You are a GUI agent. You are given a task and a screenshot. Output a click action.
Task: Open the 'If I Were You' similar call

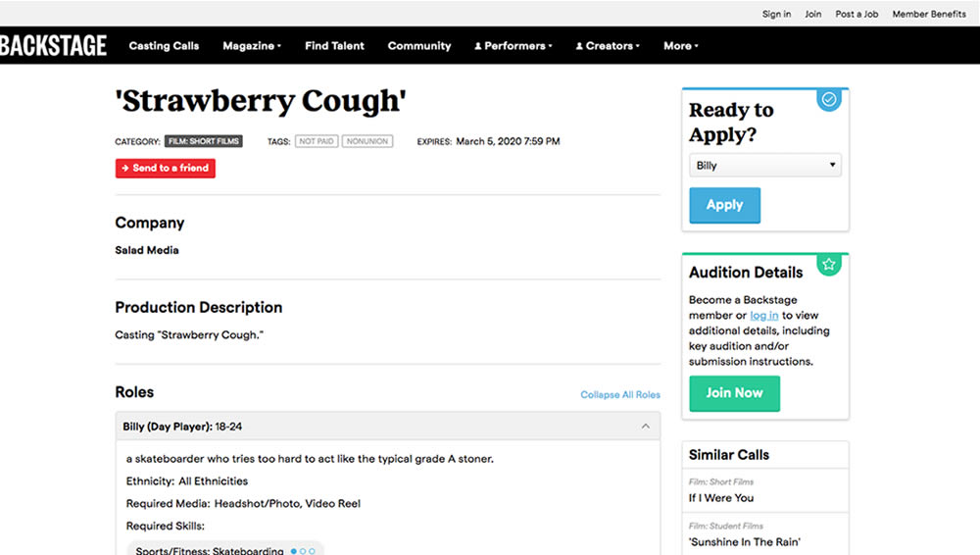[720, 498]
